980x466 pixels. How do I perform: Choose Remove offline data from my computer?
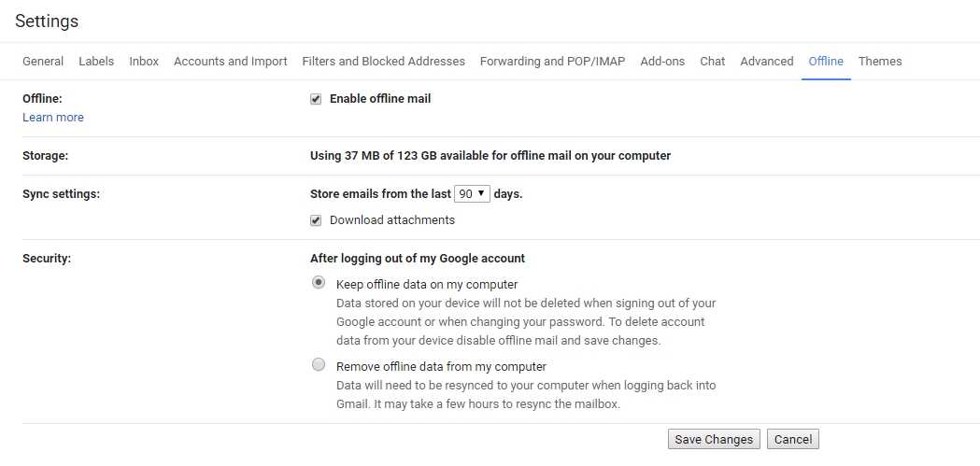[x=319, y=365]
